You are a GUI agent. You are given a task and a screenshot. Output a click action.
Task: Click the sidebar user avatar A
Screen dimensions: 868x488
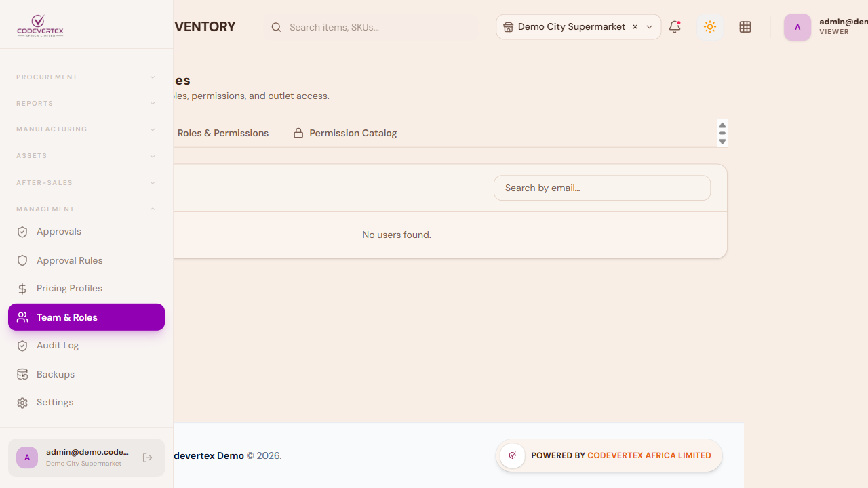click(x=27, y=457)
